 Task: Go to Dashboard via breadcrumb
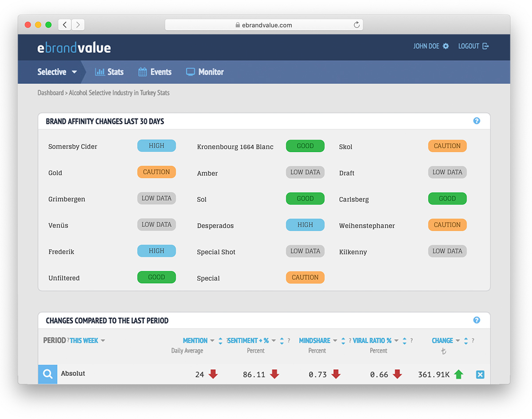click(x=51, y=93)
